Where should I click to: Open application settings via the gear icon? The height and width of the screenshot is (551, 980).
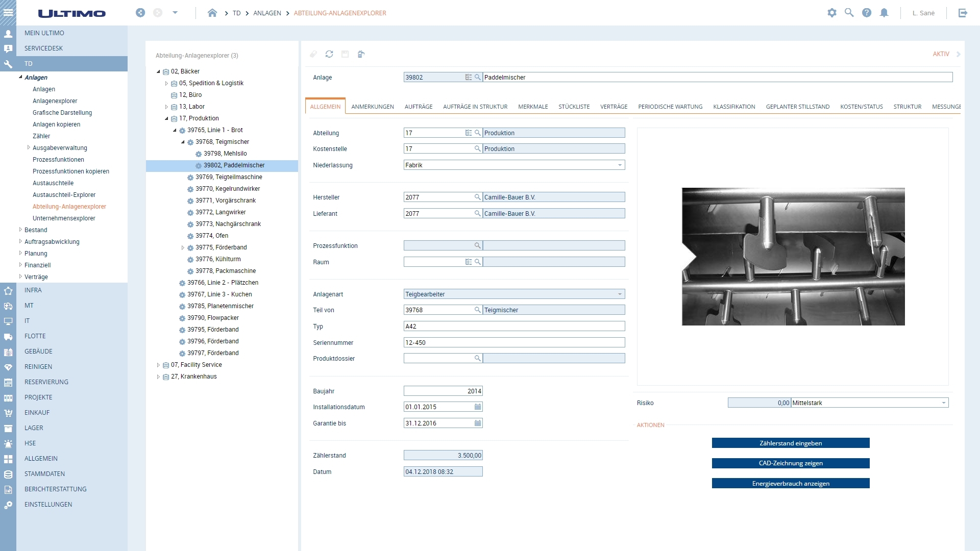pos(831,13)
